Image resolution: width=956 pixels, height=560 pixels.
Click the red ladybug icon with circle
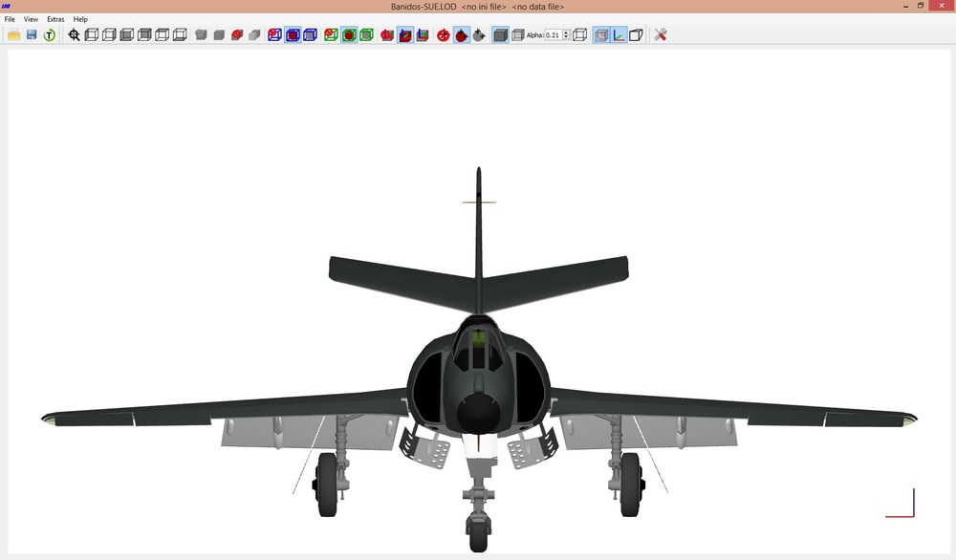pos(444,34)
